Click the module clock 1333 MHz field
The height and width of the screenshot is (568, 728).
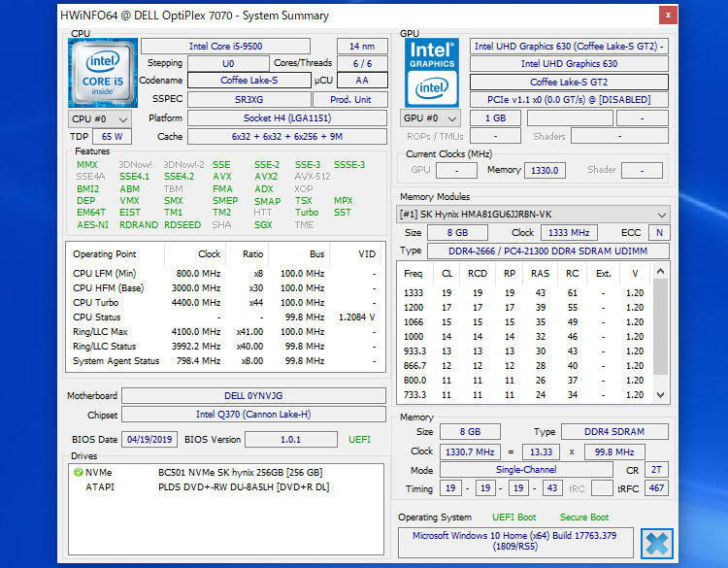(569, 233)
